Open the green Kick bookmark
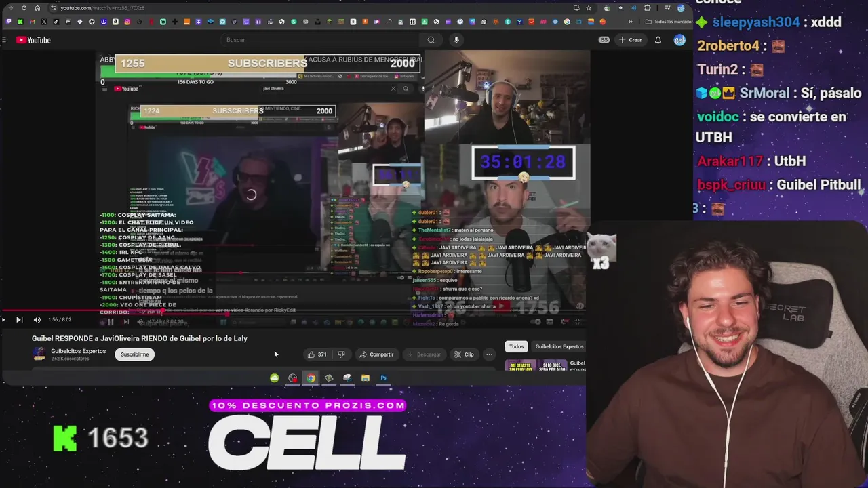 (x=20, y=22)
